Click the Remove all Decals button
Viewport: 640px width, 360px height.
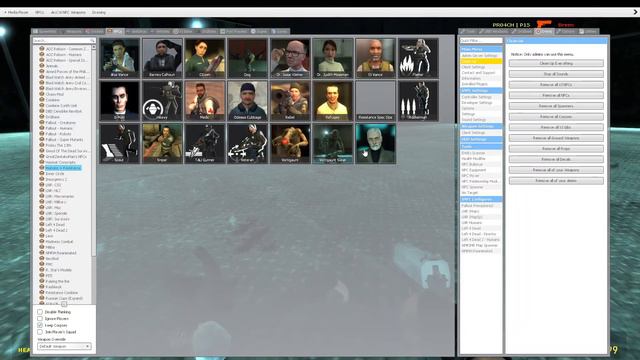pyautogui.click(x=556, y=159)
